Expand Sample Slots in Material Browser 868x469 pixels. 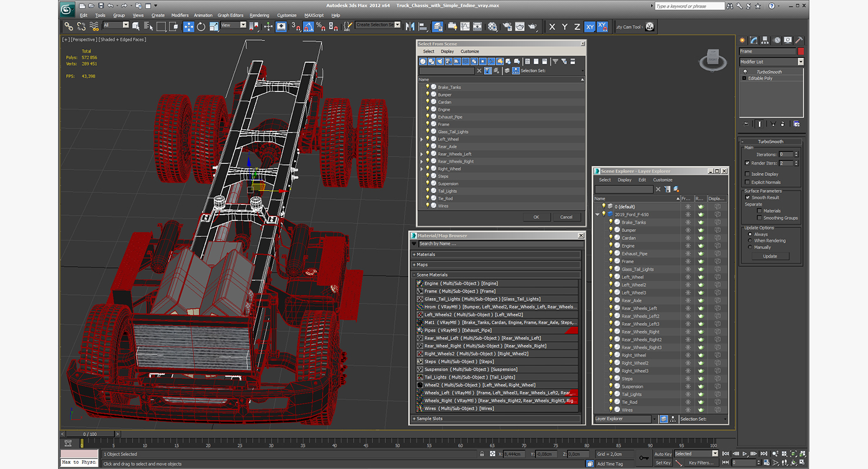click(497, 419)
